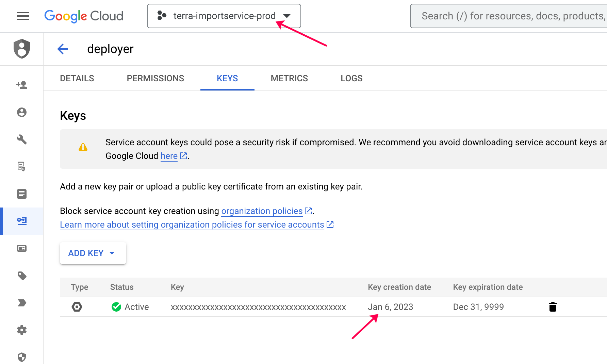The image size is (607, 364).
Task: Open the organization policies list sidebar icon
Action: (22, 194)
